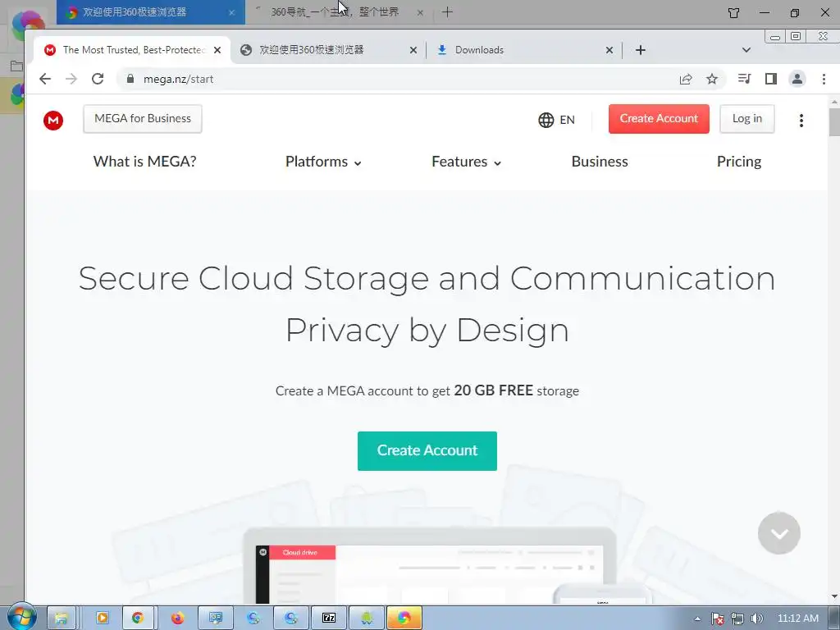Open Google Chrome taskbar icon

point(138,619)
